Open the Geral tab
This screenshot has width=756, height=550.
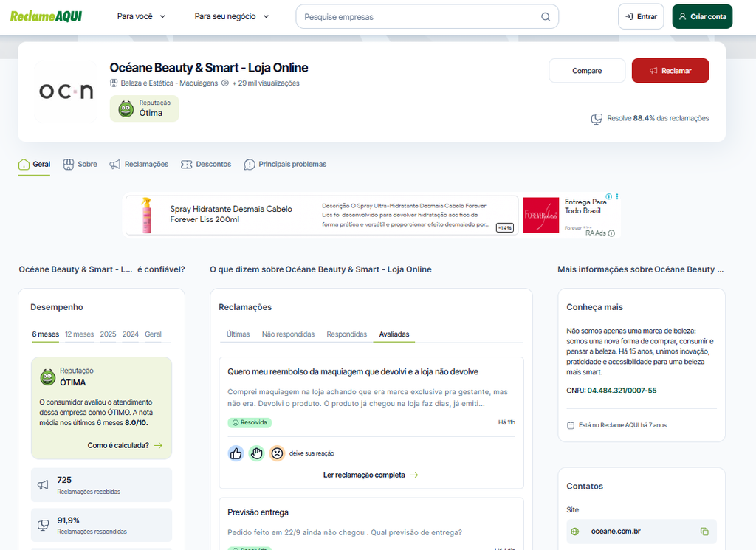click(34, 165)
